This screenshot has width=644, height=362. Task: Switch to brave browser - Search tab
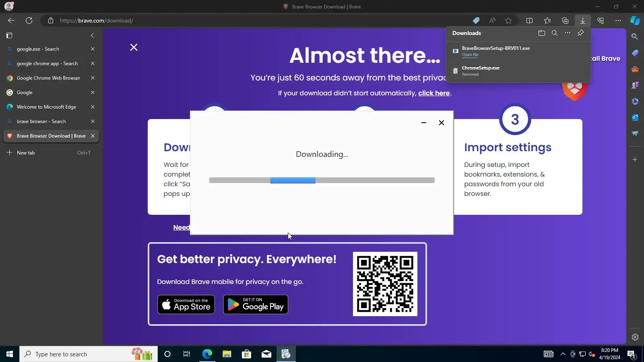click(51, 121)
